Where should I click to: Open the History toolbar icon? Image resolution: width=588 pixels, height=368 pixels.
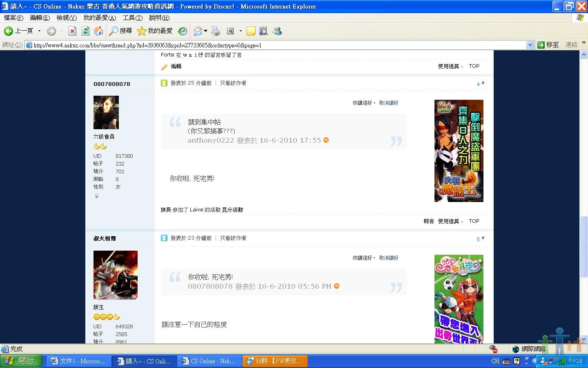point(183,31)
